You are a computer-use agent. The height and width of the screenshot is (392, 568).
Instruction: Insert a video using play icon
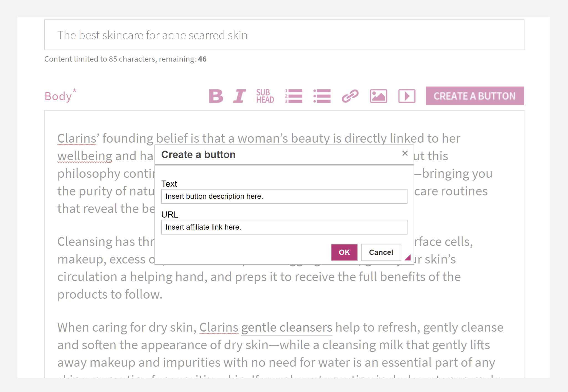(407, 96)
